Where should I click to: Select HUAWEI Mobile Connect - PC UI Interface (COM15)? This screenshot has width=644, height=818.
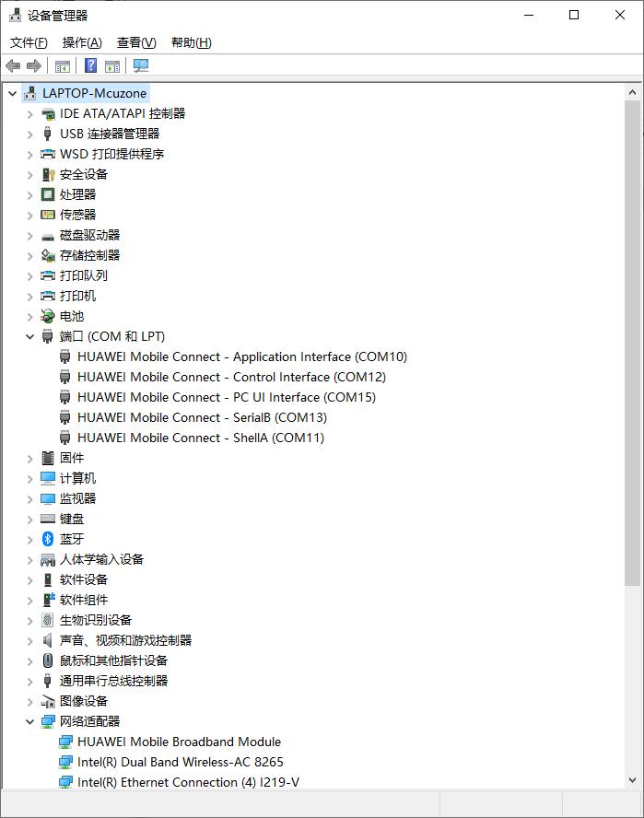click(x=226, y=398)
